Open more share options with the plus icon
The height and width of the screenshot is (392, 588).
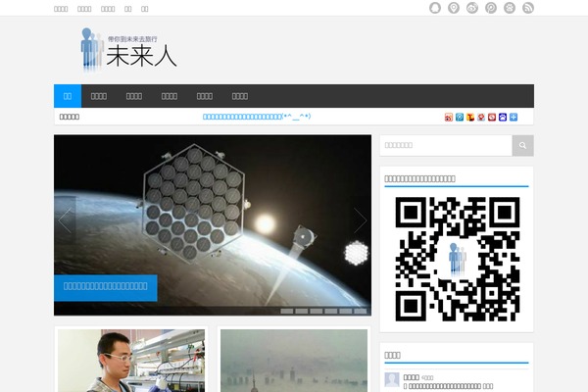pos(514,117)
